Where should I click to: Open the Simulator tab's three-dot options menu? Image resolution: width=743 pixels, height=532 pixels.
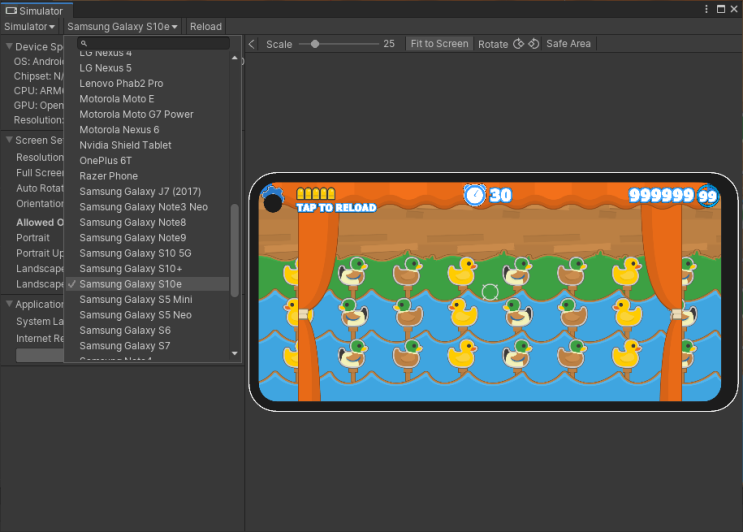(x=706, y=9)
